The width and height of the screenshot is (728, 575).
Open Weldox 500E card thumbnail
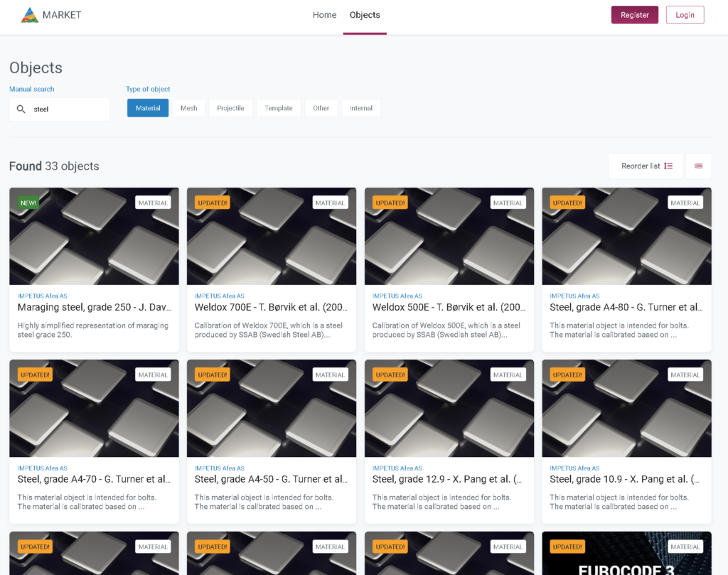[x=449, y=236]
